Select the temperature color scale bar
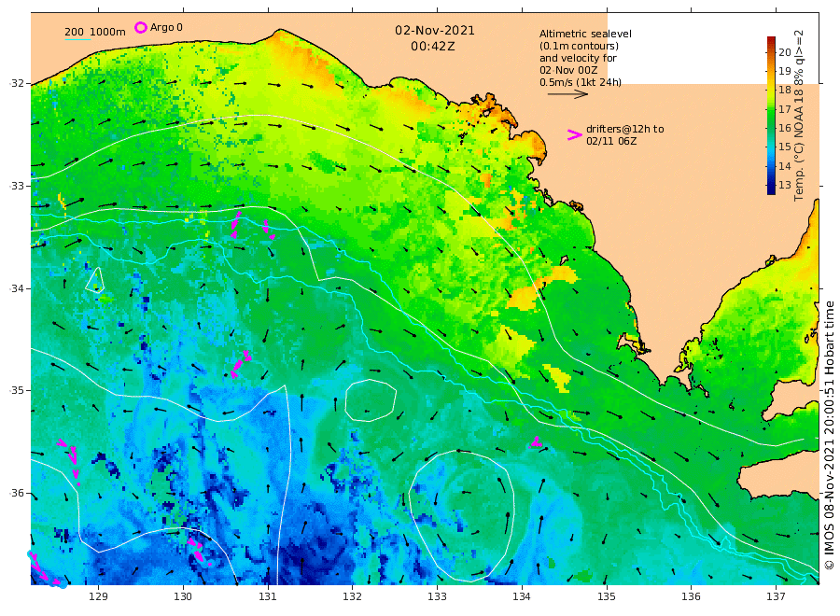 tap(771, 115)
